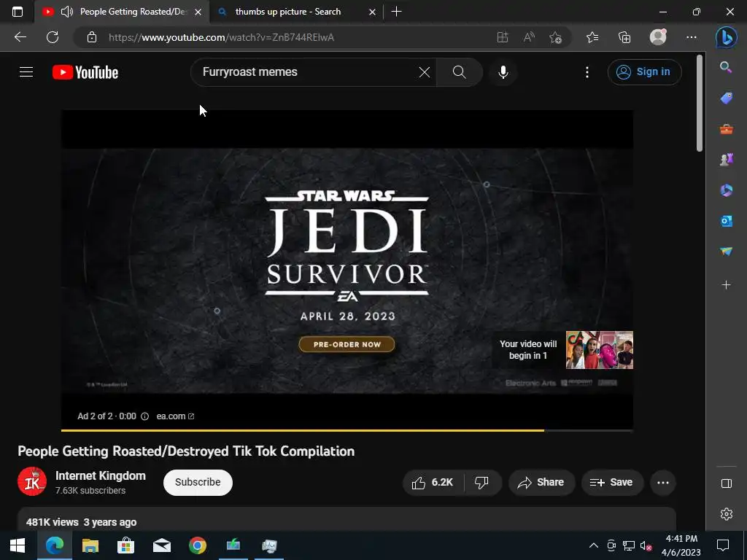Launch Google Chrome from the taskbar
Viewport: 747px width, 560px height.
click(197, 545)
